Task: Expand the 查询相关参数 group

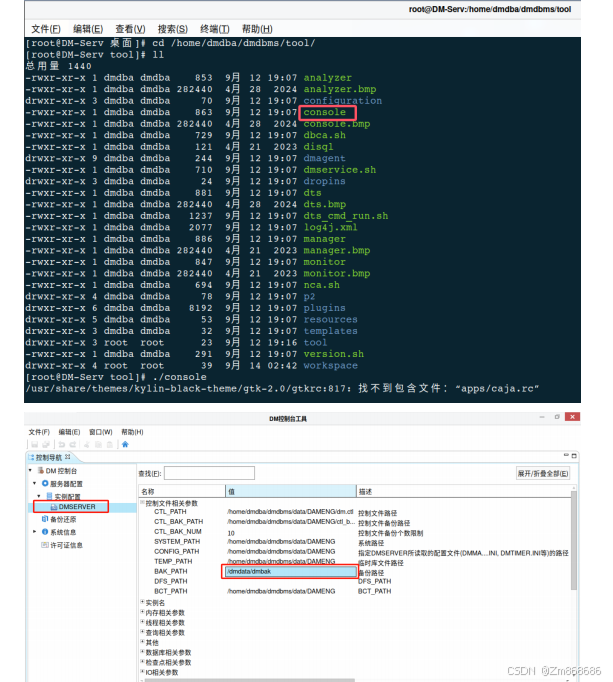Action: click(x=142, y=632)
